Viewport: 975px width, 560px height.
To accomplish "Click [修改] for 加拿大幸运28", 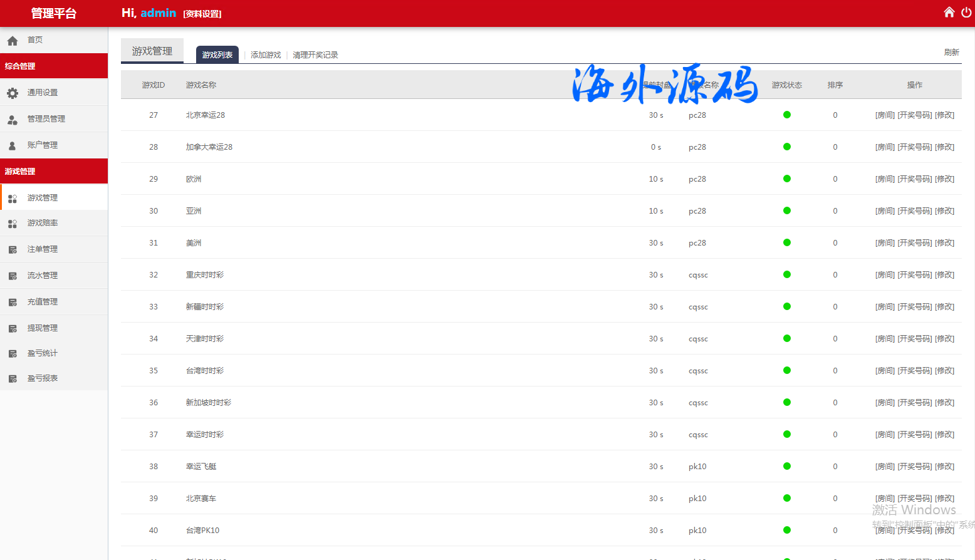I will [944, 147].
